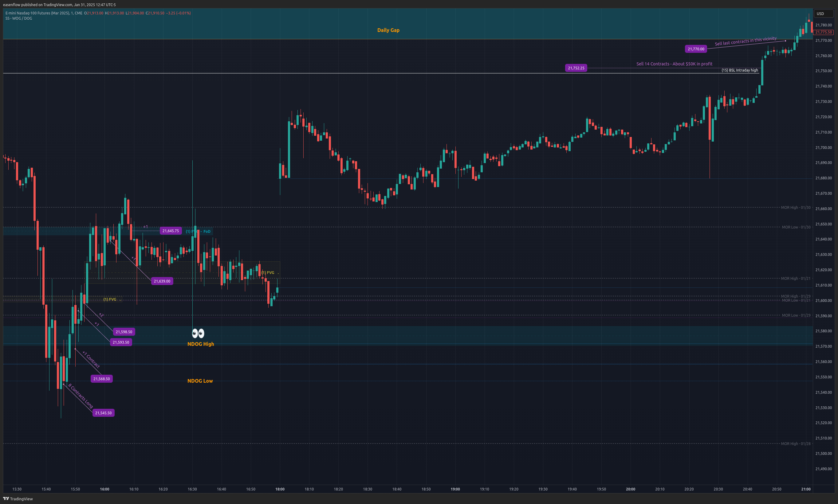Select the 21,752.25 purple price label

point(576,68)
